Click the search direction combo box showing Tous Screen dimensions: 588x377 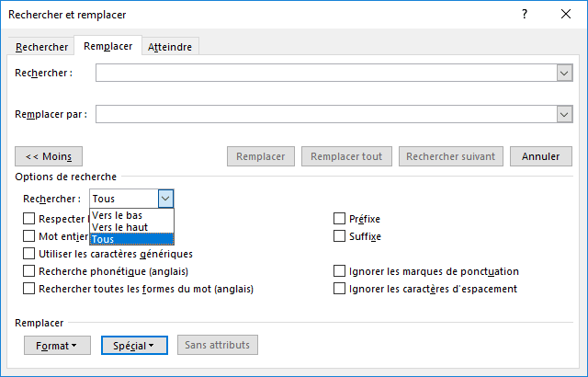131,199
